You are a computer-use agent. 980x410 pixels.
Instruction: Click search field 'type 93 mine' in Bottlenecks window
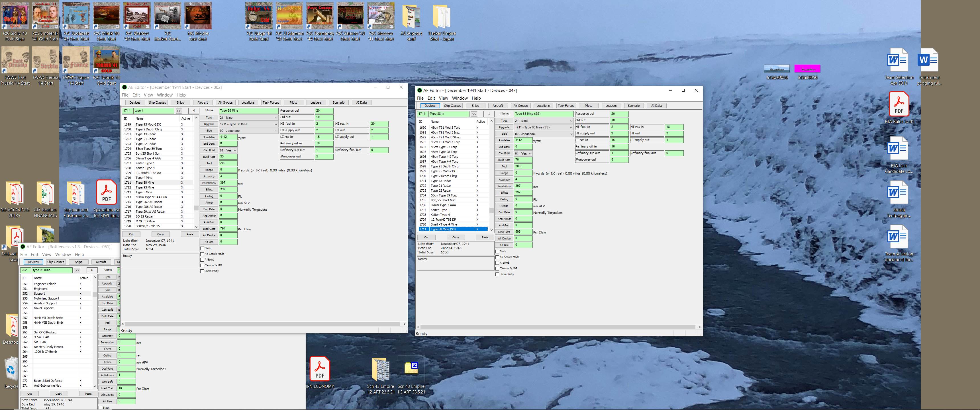tap(52, 270)
